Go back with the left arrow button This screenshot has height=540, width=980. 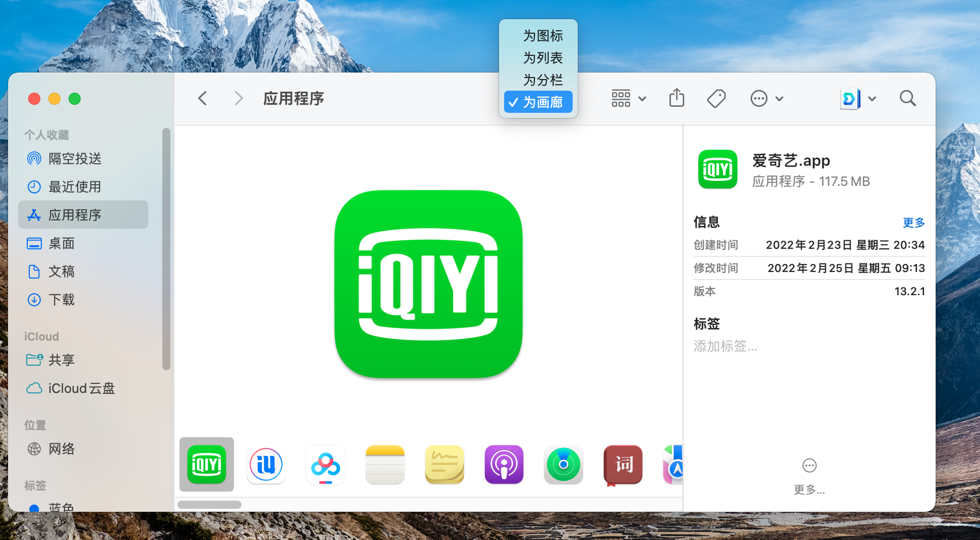click(203, 98)
